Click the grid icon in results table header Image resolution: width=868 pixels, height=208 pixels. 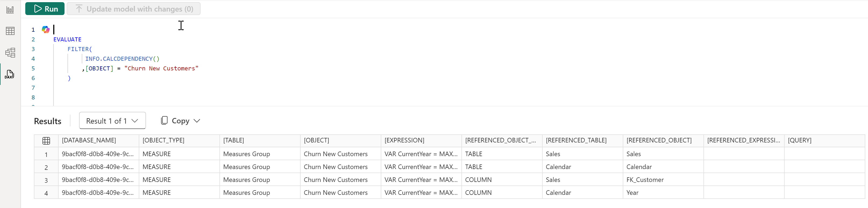pyautogui.click(x=46, y=141)
